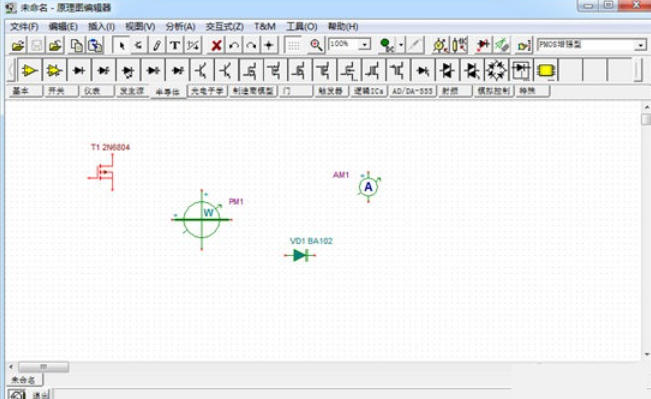This screenshot has height=399, width=651.
Task: Switch to the 光电子学 component tab
Action: point(207,91)
